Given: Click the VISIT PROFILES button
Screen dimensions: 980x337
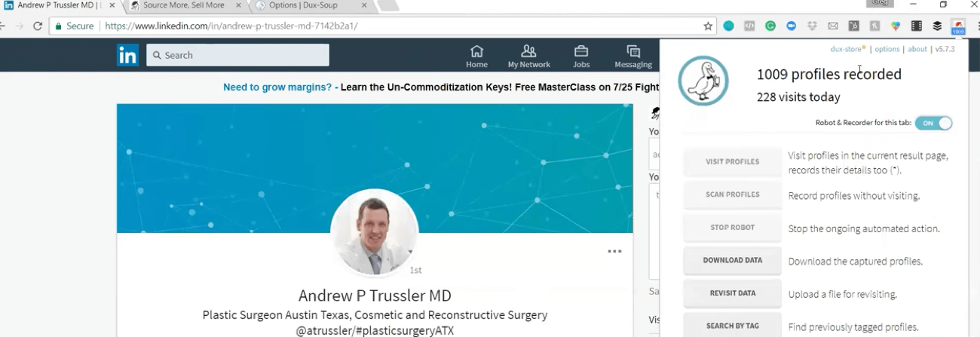Looking at the screenshot, I should [x=733, y=161].
